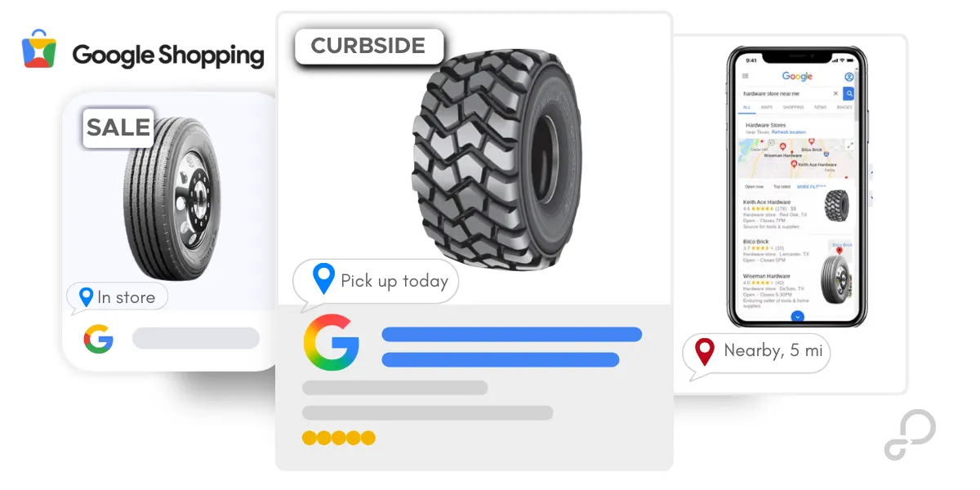Click the small Google G logo under the sale tire
Screen dimensions: 980x490
(x=98, y=338)
